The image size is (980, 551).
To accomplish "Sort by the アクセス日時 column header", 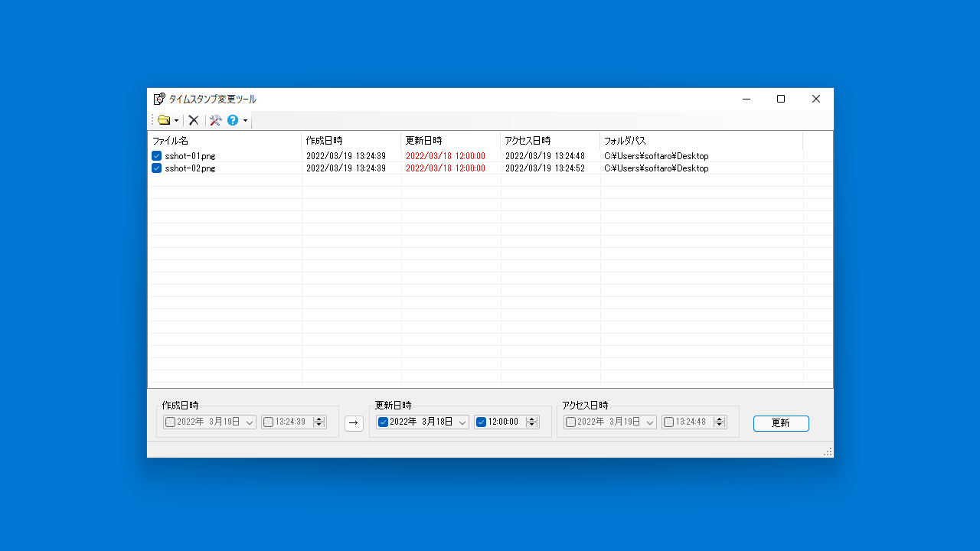I will pos(550,141).
